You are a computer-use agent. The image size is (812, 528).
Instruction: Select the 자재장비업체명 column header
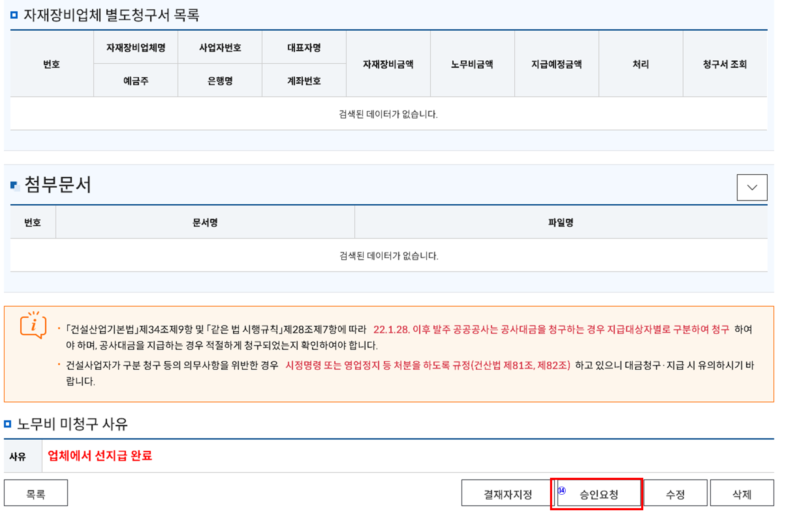tap(135, 48)
